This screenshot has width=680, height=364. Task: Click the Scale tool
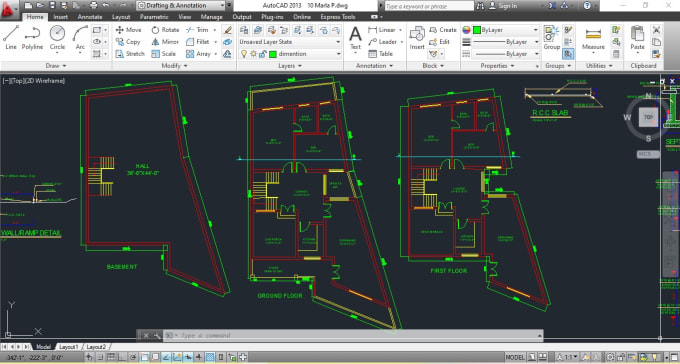click(163, 54)
